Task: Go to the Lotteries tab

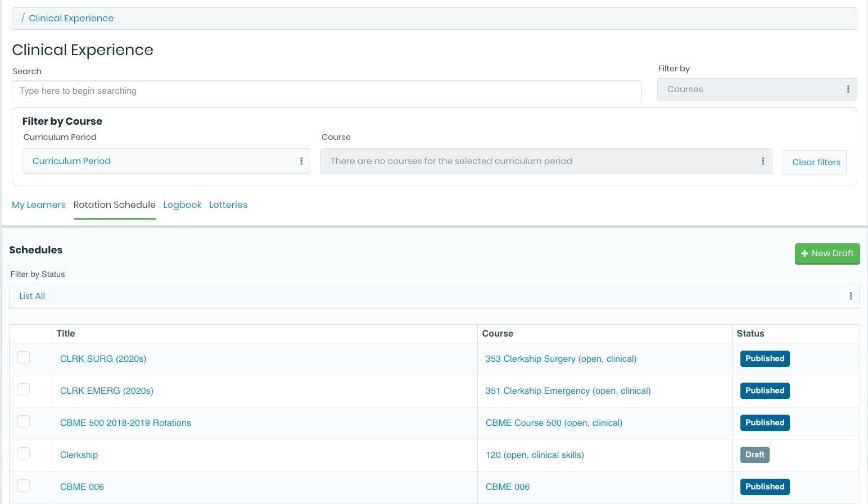Action: (x=228, y=205)
